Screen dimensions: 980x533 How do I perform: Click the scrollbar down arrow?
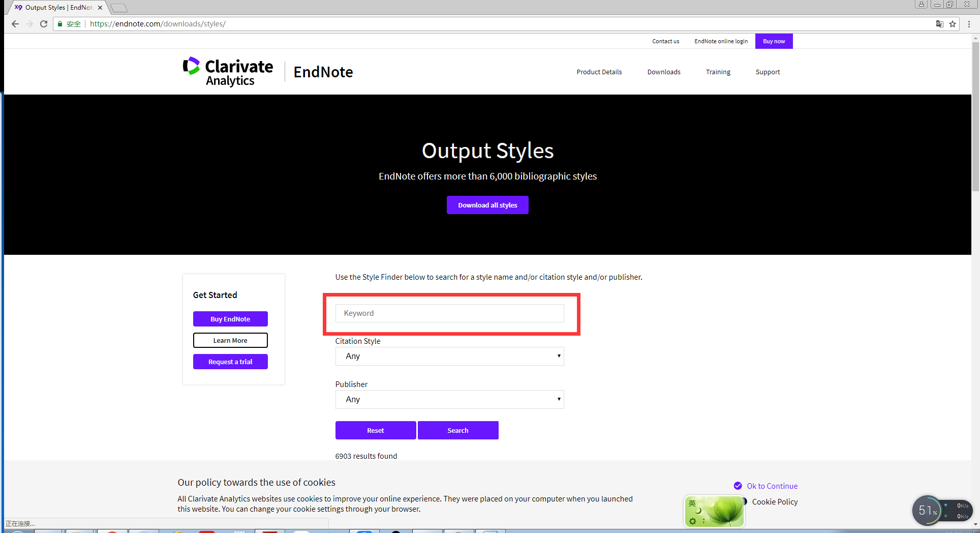click(975, 524)
